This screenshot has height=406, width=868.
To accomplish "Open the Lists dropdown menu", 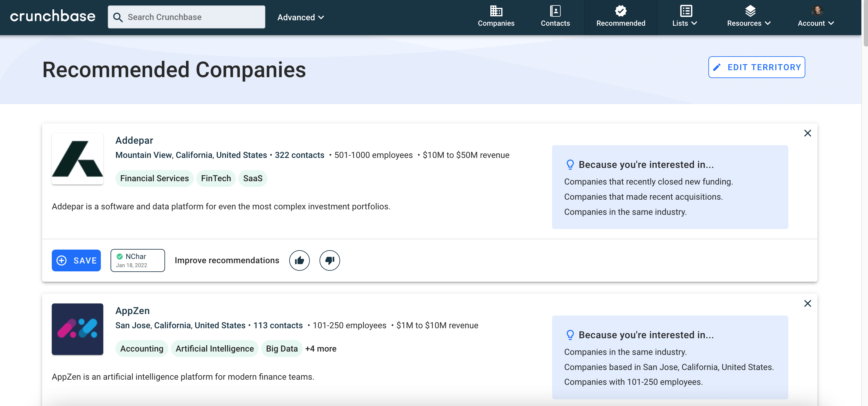I will 684,17.
